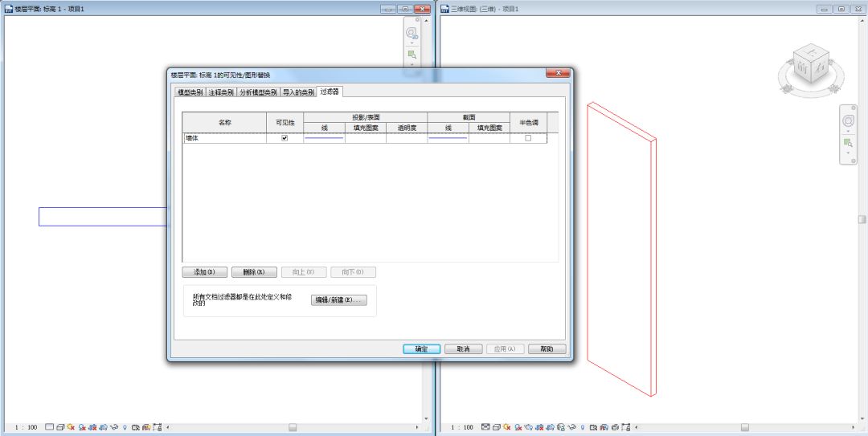Click Temporary Hide/Isolate glasses in 3D view
Image resolution: width=868 pixels, height=436 pixels.
571,427
